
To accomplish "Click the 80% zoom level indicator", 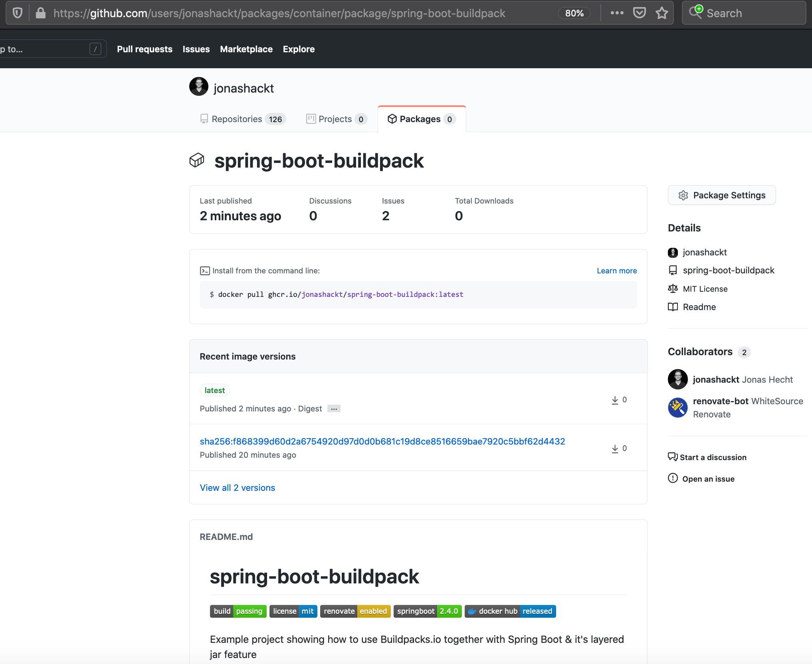I will [574, 13].
